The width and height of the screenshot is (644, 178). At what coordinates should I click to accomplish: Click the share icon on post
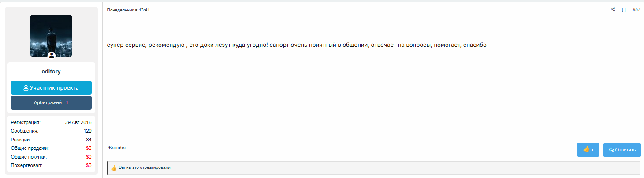pyautogui.click(x=613, y=10)
